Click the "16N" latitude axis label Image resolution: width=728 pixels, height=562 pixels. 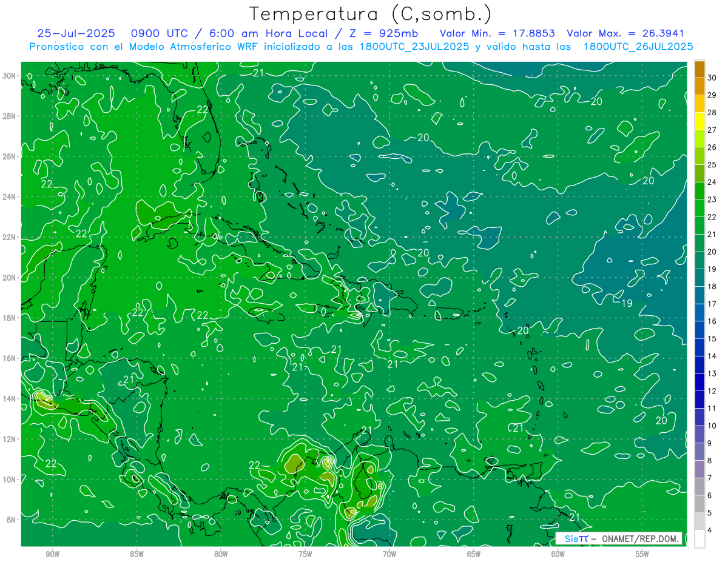click(x=10, y=358)
